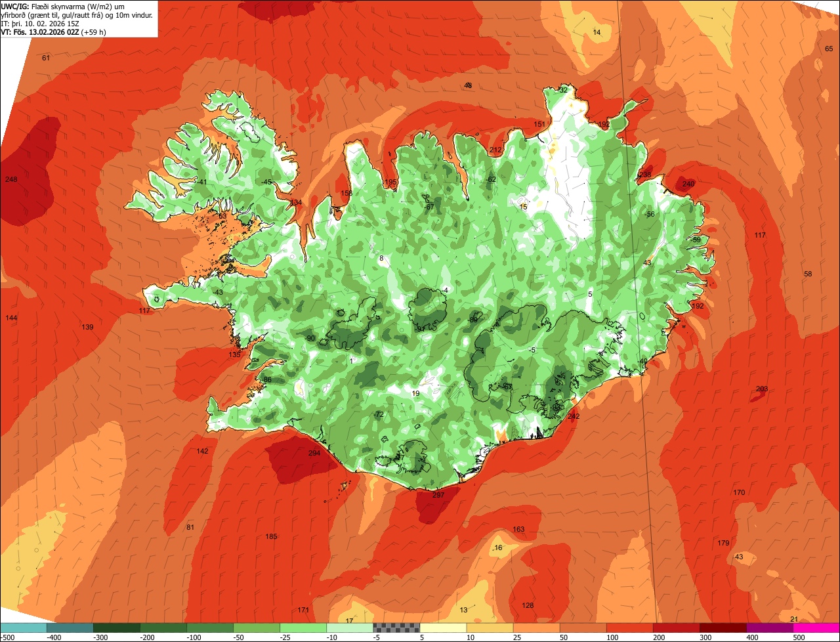Click the legend swatch between -25 and -10
The image size is (840, 642).
[303, 628]
